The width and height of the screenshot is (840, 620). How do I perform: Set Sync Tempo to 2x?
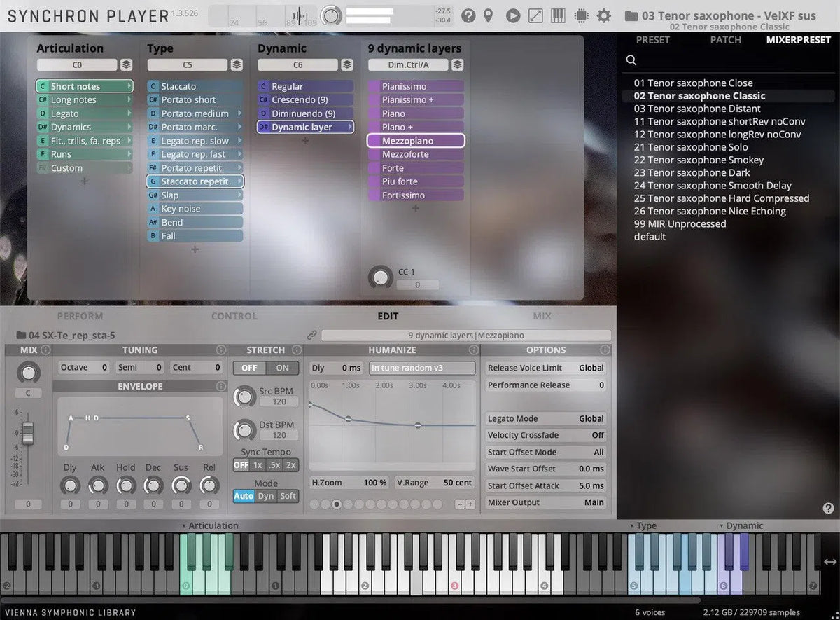pyautogui.click(x=290, y=465)
